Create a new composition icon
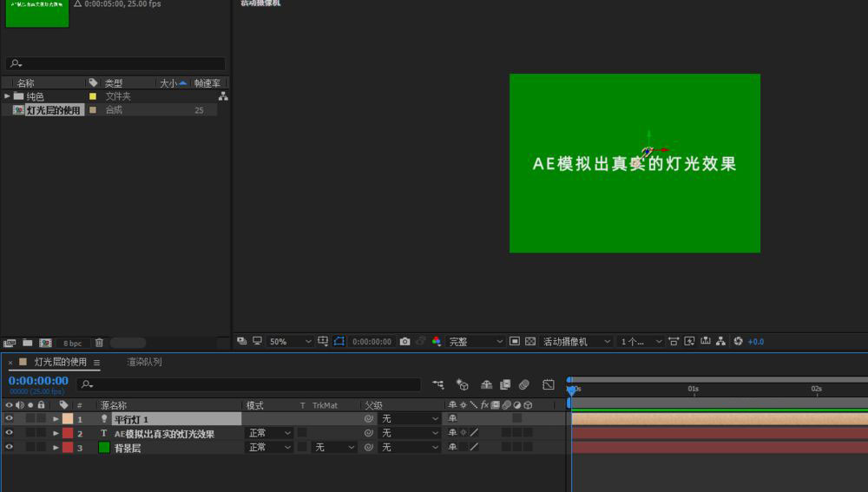The height and width of the screenshot is (492, 868). point(45,343)
